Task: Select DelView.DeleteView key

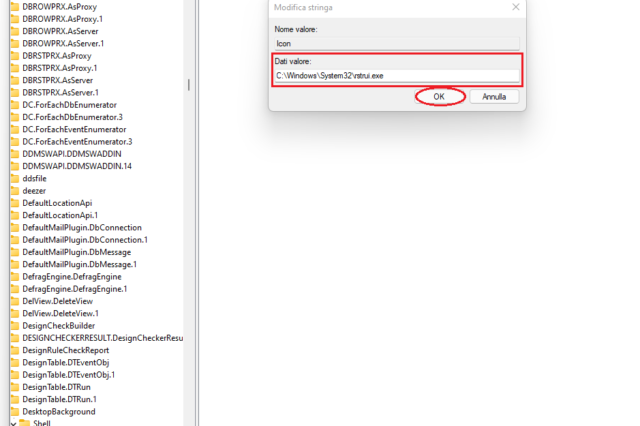Action: [x=58, y=301]
